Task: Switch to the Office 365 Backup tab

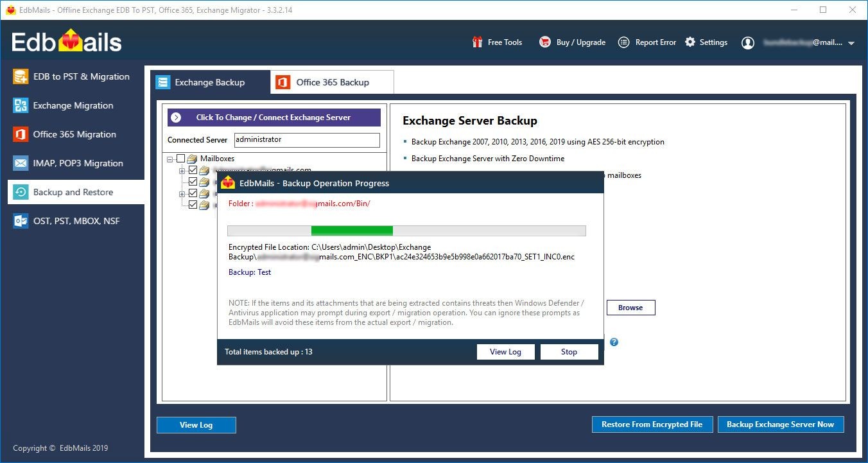Action: click(x=332, y=82)
